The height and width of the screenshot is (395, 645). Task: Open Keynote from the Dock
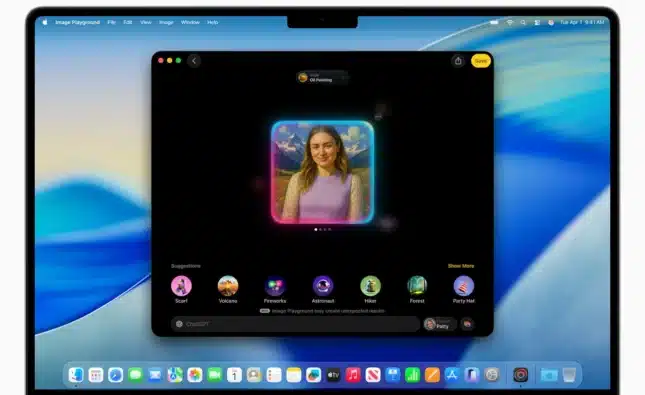click(392, 375)
